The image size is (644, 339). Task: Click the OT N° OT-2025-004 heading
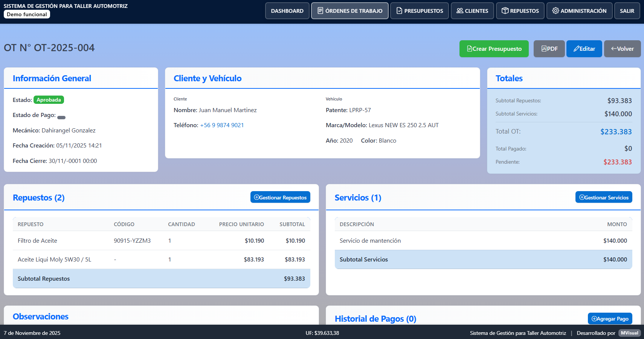coord(49,48)
